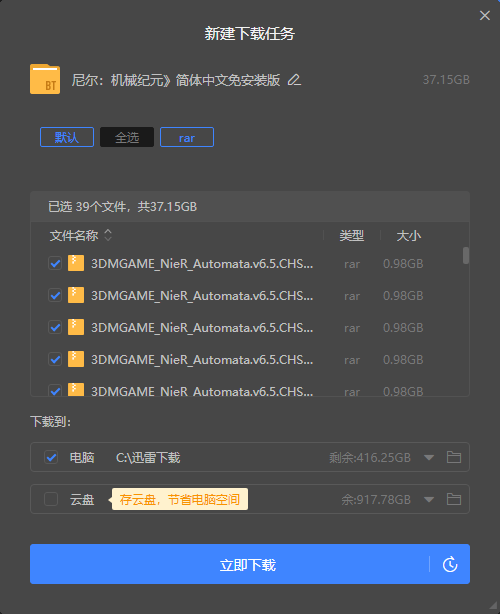Viewport: 500px width, 614px height.
Task: Select the rar file type filter
Action: point(187,137)
